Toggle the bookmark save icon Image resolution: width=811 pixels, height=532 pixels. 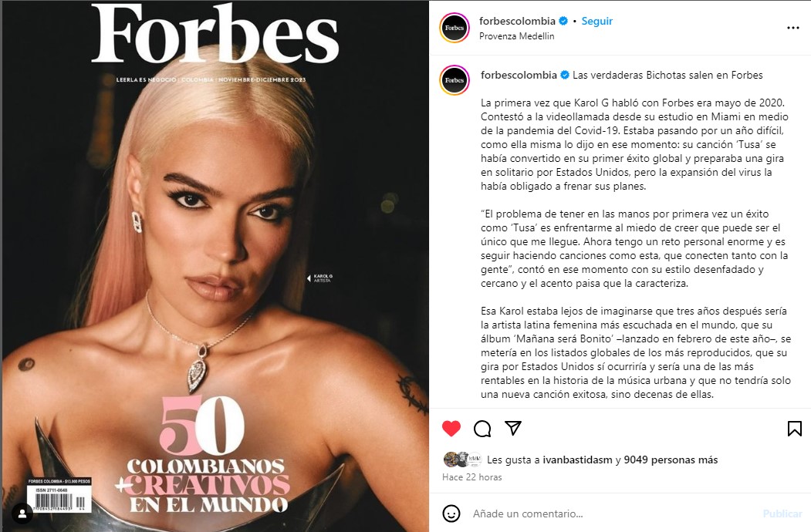[795, 428]
